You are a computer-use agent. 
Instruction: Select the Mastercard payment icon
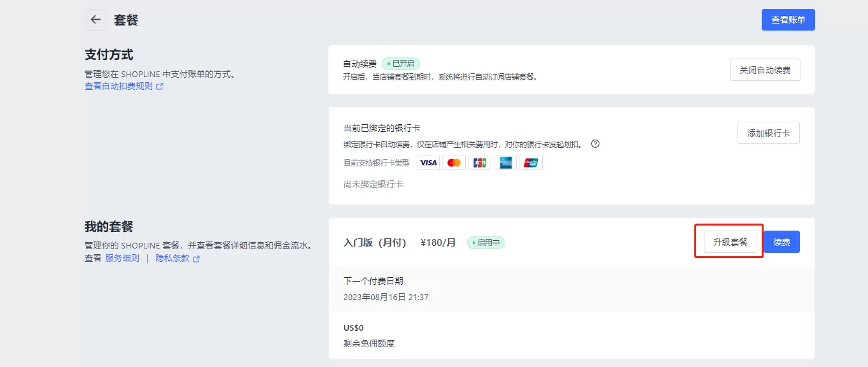click(x=454, y=162)
